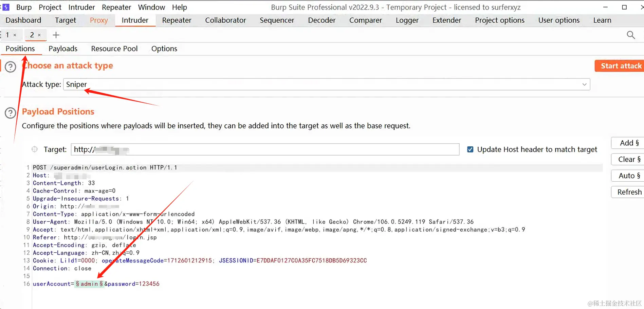This screenshot has height=309, width=644.
Task: Click the Start attack button
Action: tap(619, 66)
